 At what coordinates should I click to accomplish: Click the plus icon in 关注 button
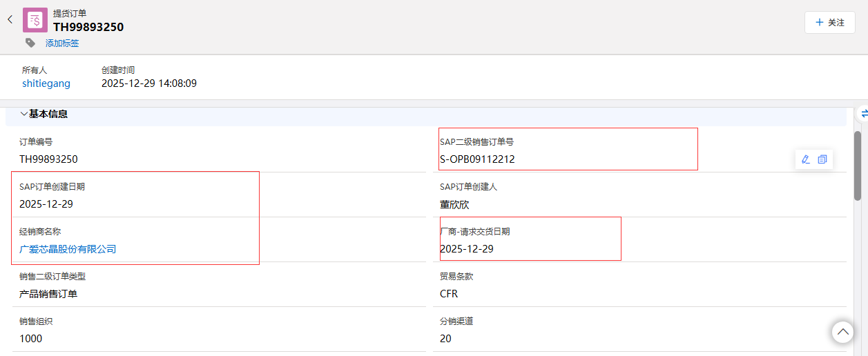click(820, 22)
